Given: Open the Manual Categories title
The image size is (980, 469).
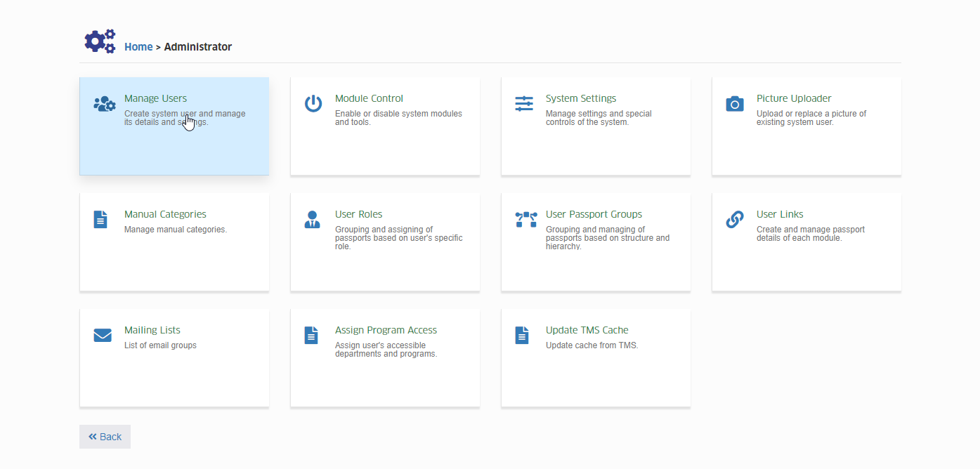Looking at the screenshot, I should click(x=165, y=214).
